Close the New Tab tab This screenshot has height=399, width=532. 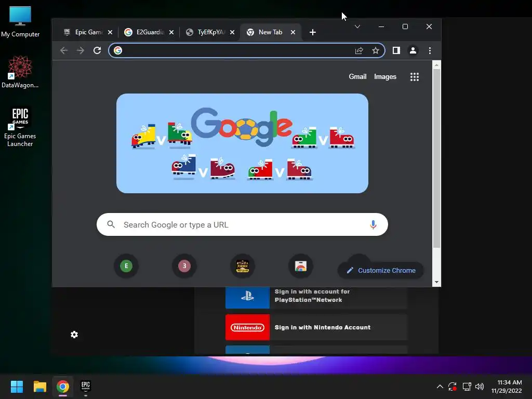point(293,32)
